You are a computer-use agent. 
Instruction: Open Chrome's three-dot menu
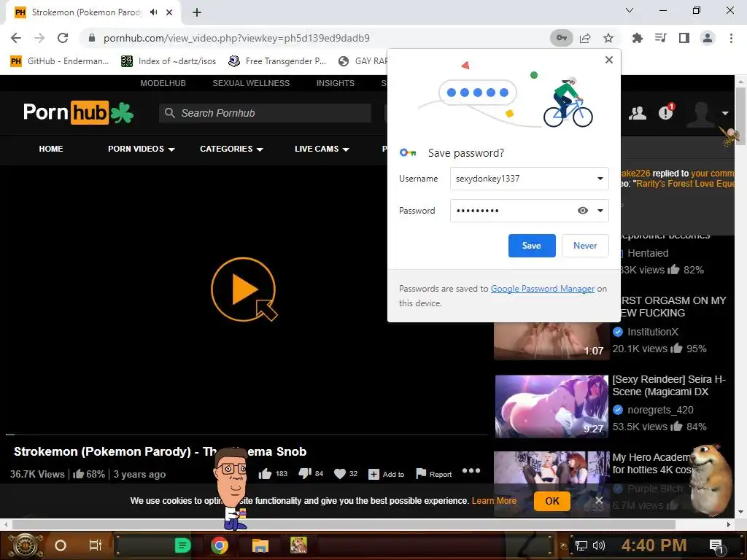coord(731,38)
